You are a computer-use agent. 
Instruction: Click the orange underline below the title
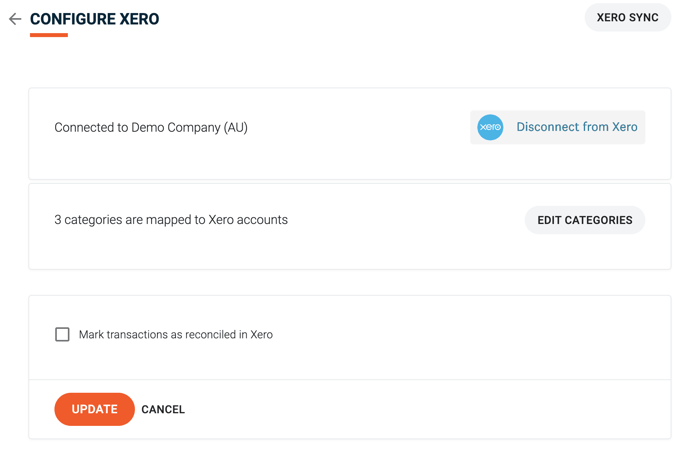[49, 35]
